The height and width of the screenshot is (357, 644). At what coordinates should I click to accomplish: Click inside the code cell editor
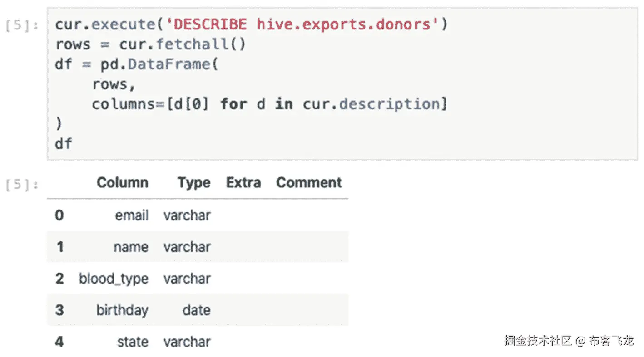click(342, 83)
